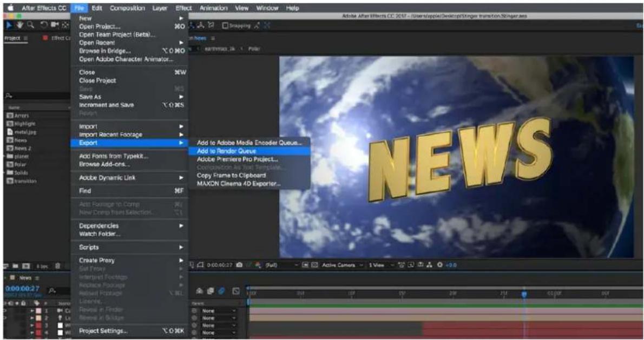This screenshot has height=340, width=644.
Task: Open the Import submenu
Action: (129, 126)
